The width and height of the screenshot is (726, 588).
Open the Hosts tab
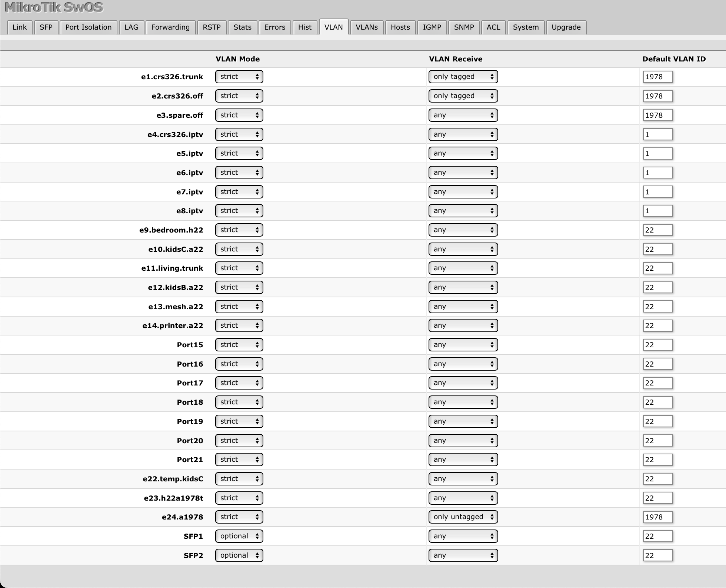400,27
